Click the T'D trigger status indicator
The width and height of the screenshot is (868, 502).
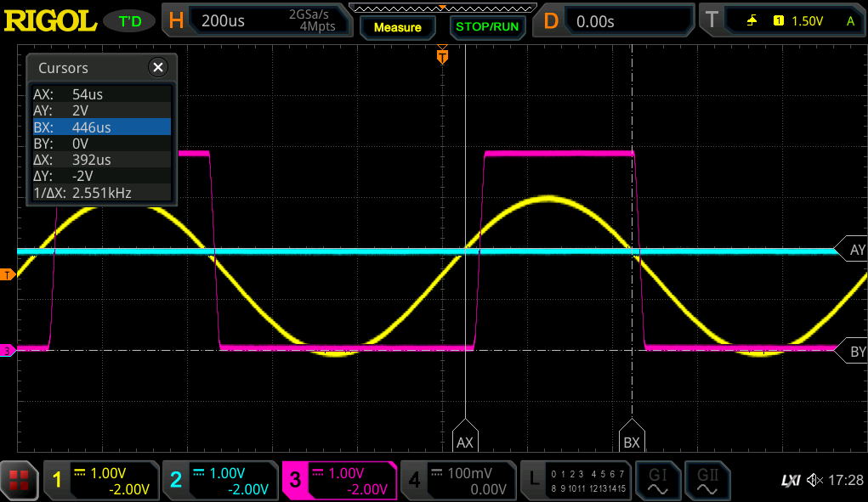129,21
